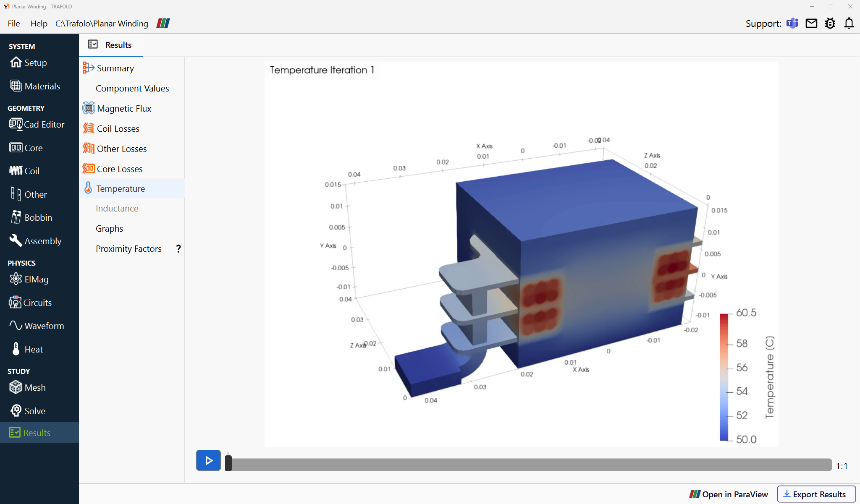Open the Setup page in the sidebar
The width and height of the screenshot is (860, 504).
(29, 63)
